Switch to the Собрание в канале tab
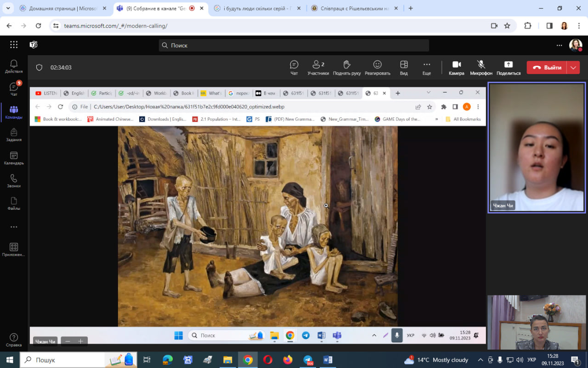This screenshot has width=588, height=368. click(x=160, y=8)
